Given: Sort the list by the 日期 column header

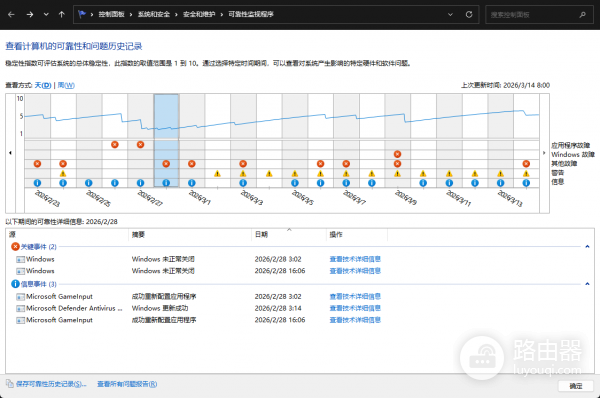Looking at the screenshot, I should coord(289,235).
